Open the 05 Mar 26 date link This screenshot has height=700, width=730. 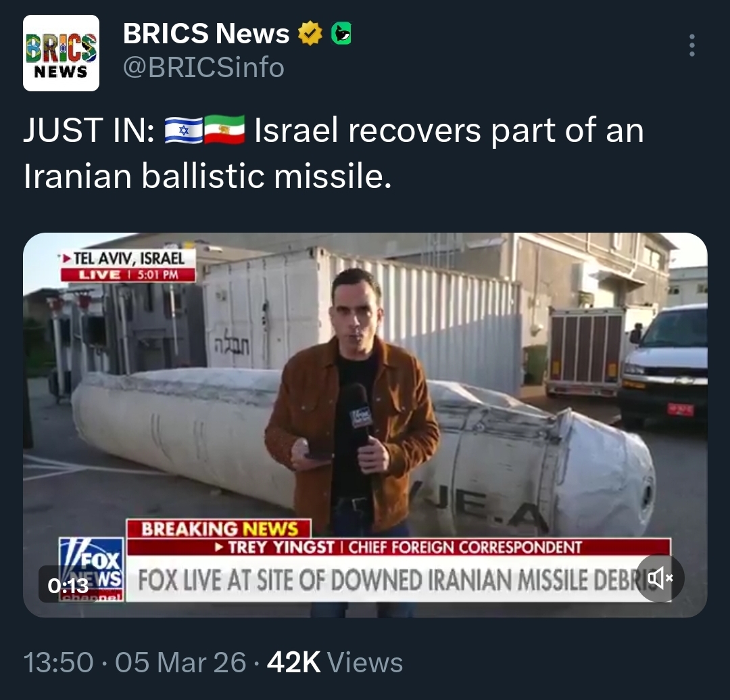[x=180, y=662]
